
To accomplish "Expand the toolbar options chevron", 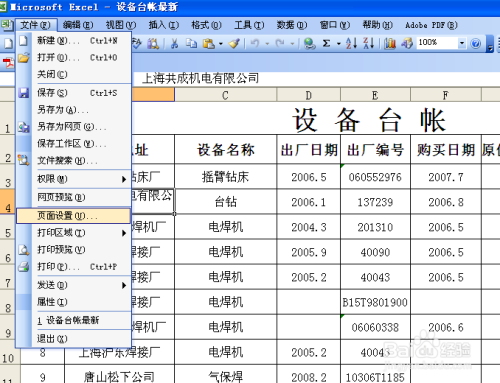I will (490, 43).
